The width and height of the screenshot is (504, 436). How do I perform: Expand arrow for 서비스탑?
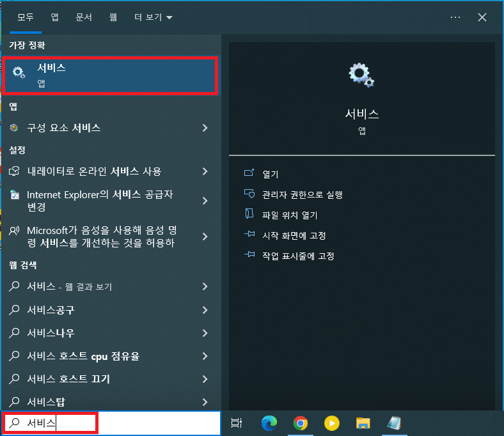coord(205,402)
